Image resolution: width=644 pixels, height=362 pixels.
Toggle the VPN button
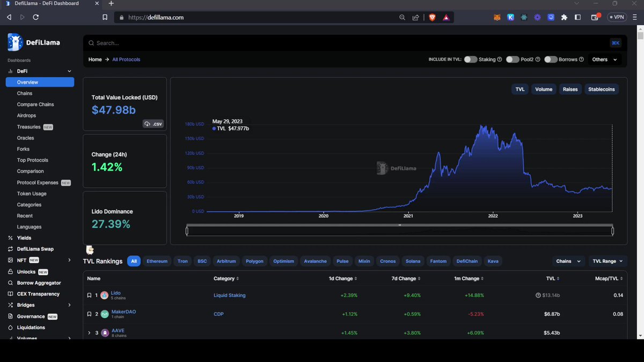[617, 17]
